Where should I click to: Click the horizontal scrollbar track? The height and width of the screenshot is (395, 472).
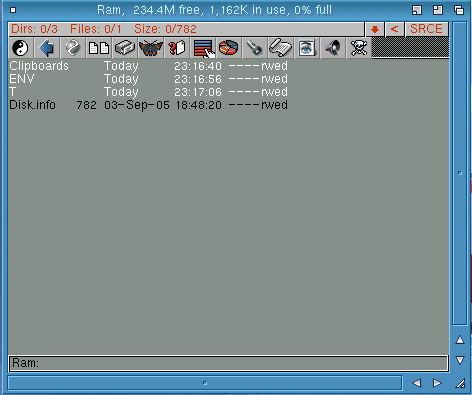(205, 383)
